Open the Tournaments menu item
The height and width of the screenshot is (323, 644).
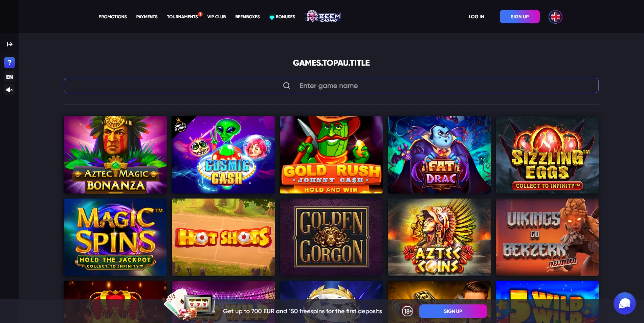(x=182, y=17)
